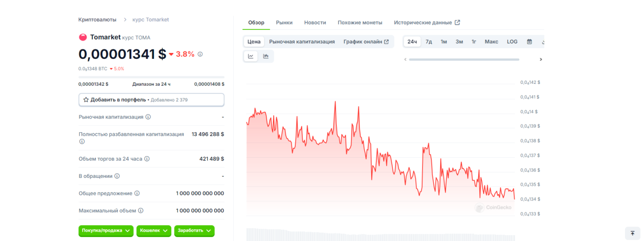Switch to candlestick chart icon
The width and height of the screenshot is (644, 241).
266,56
